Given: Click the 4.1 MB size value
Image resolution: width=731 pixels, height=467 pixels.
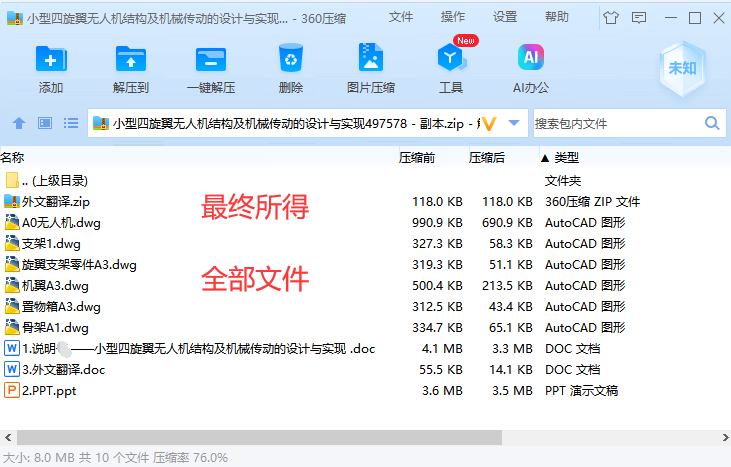Looking at the screenshot, I should (x=442, y=348).
